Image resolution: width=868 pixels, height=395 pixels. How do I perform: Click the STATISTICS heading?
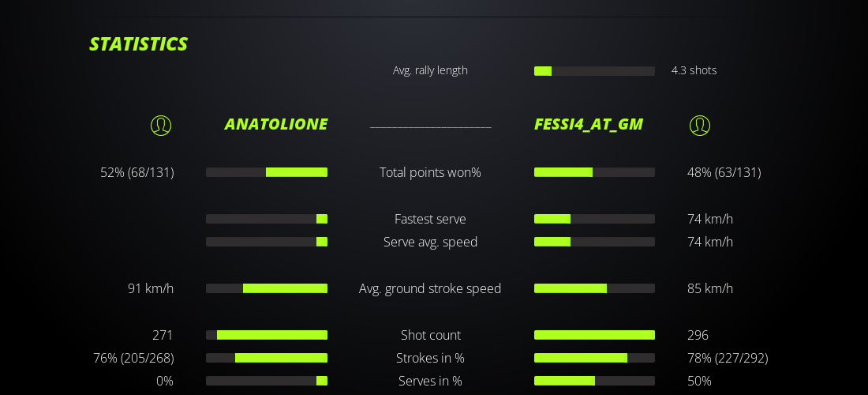pyautogui.click(x=138, y=44)
